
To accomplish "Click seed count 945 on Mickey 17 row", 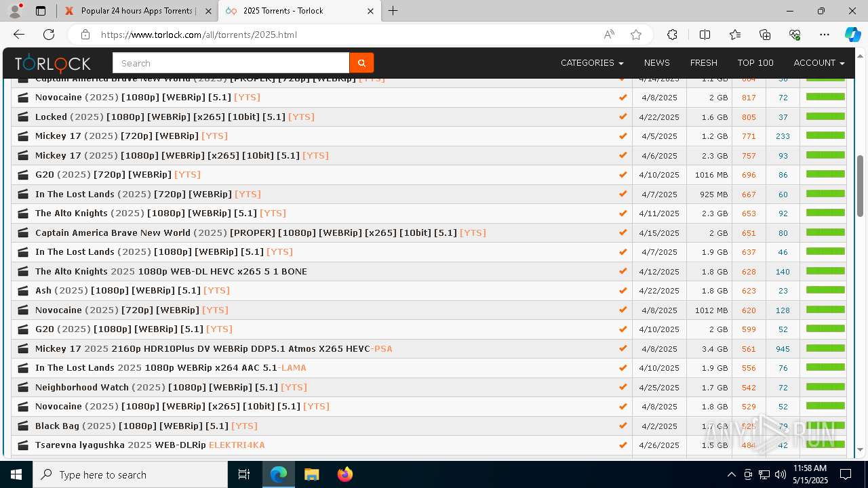I will (x=783, y=348).
